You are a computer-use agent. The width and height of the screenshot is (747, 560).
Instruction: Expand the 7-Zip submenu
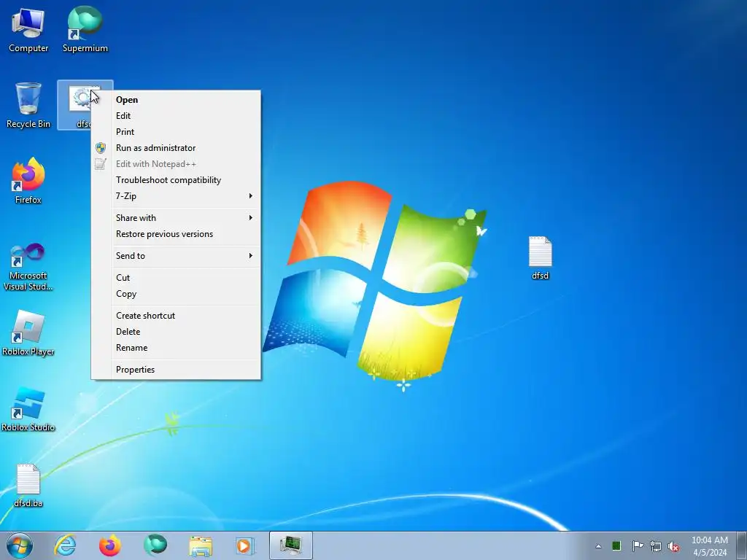[176, 196]
